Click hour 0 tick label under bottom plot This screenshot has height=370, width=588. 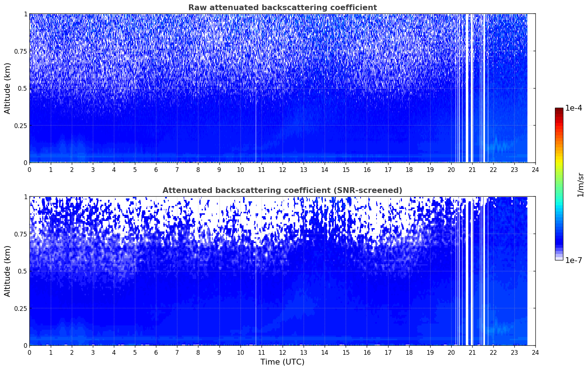(29, 352)
